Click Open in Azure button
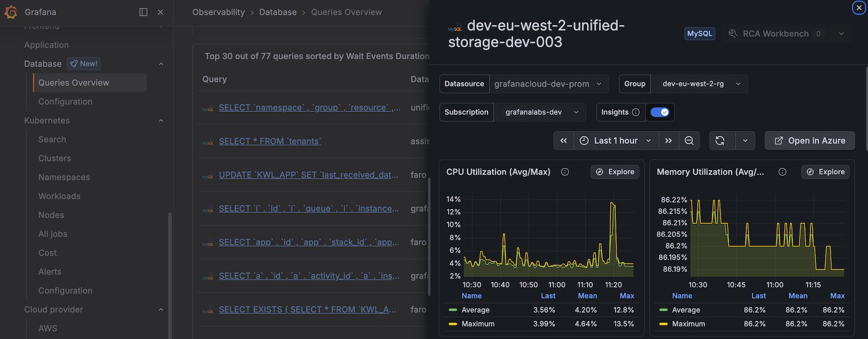This screenshot has width=868, height=339. (809, 141)
